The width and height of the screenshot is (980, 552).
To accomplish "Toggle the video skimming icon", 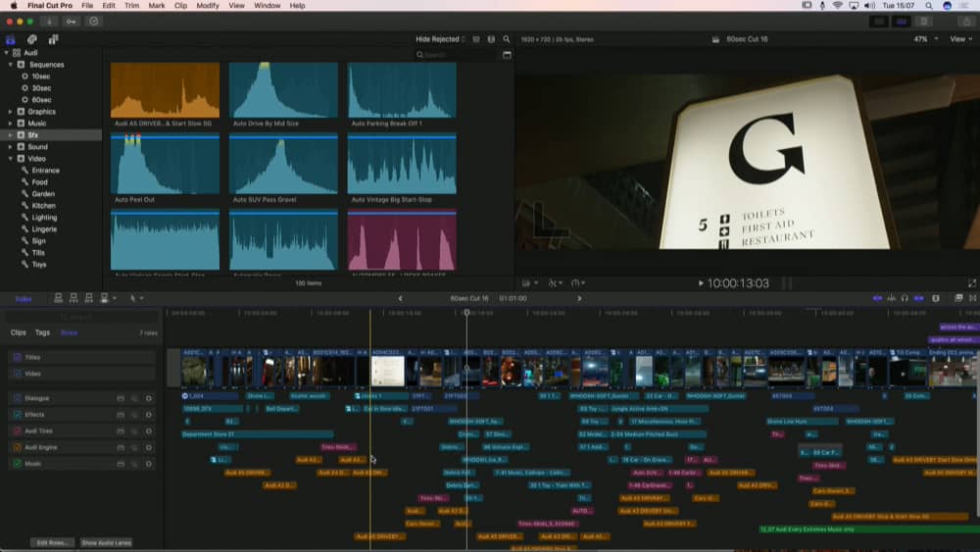I will [877, 298].
